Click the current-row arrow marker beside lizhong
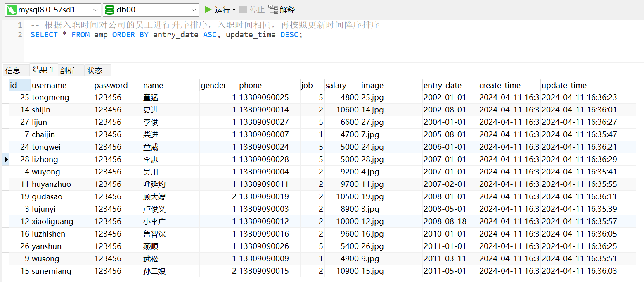Image resolution: width=644 pixels, height=282 pixels. click(x=6, y=159)
